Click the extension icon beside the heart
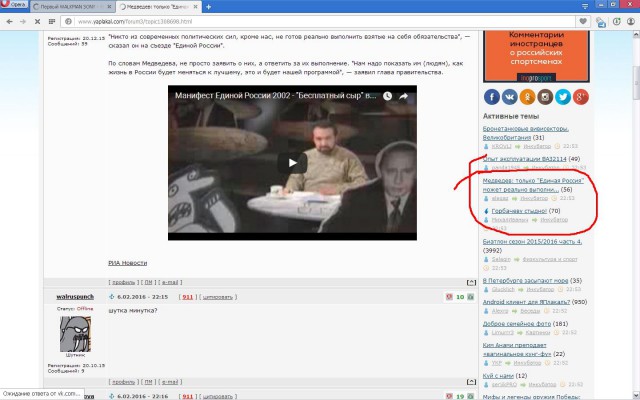This screenshot has height=400, width=640. click(x=601, y=22)
